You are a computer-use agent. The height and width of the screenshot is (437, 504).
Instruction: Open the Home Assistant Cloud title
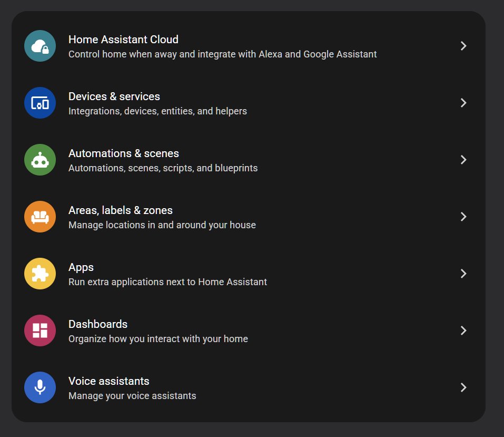[123, 40]
